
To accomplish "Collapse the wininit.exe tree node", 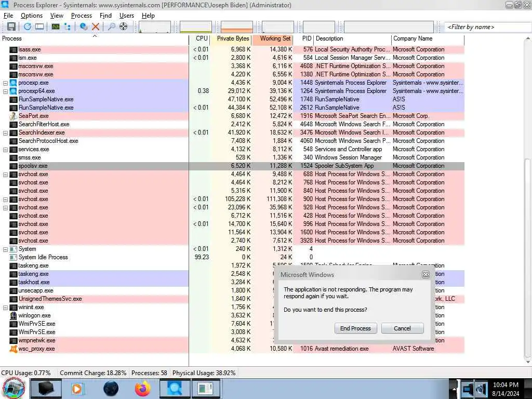I will pos(5,308).
